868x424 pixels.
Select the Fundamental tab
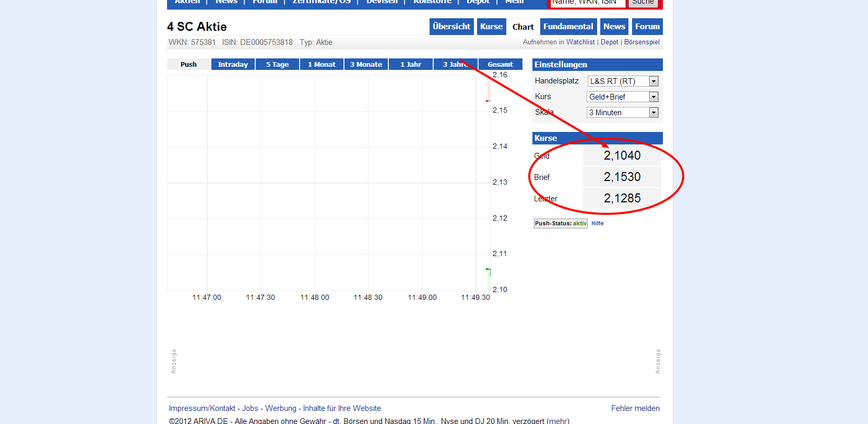568,27
